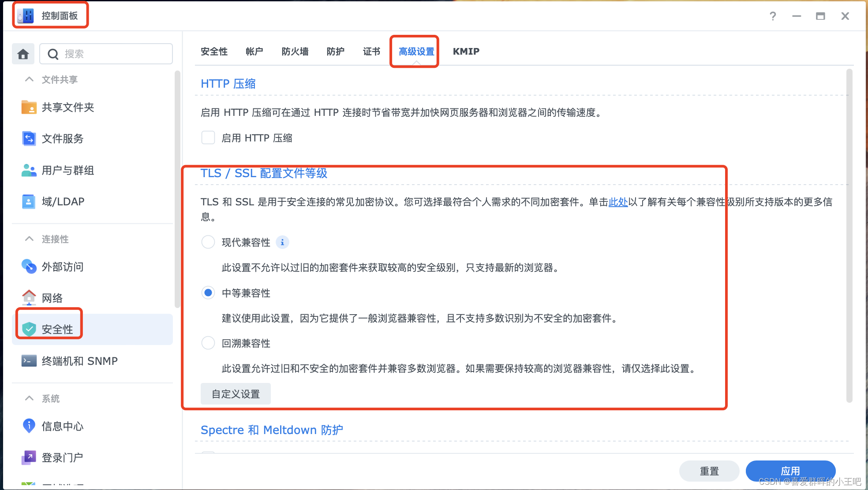Collapse the 文件共享 sidebar section
The image size is (868, 490).
[29, 79]
